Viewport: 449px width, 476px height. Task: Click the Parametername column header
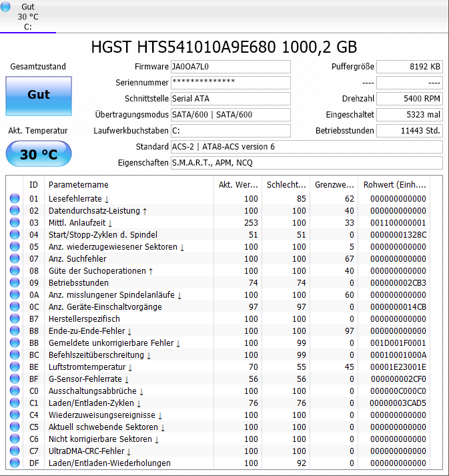(x=129, y=184)
